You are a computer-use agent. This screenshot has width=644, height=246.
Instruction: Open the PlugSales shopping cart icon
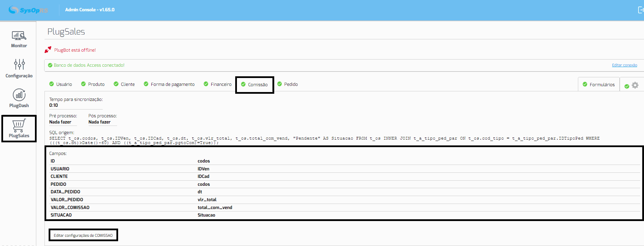click(x=19, y=125)
